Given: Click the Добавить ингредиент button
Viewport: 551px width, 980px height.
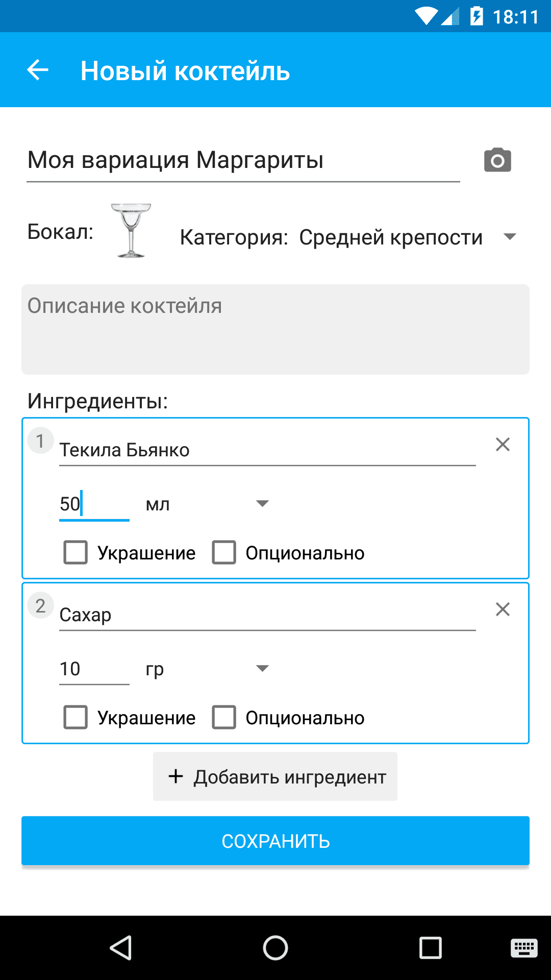Looking at the screenshot, I should pyautogui.click(x=275, y=776).
